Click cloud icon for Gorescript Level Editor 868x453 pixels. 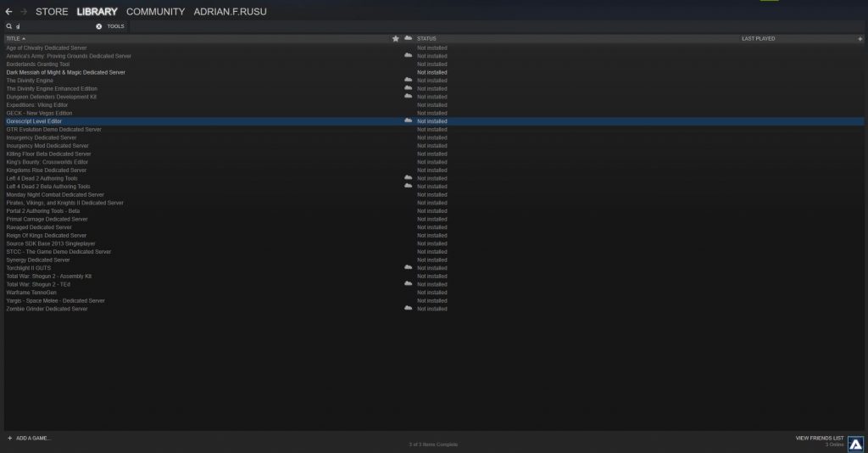408,120
